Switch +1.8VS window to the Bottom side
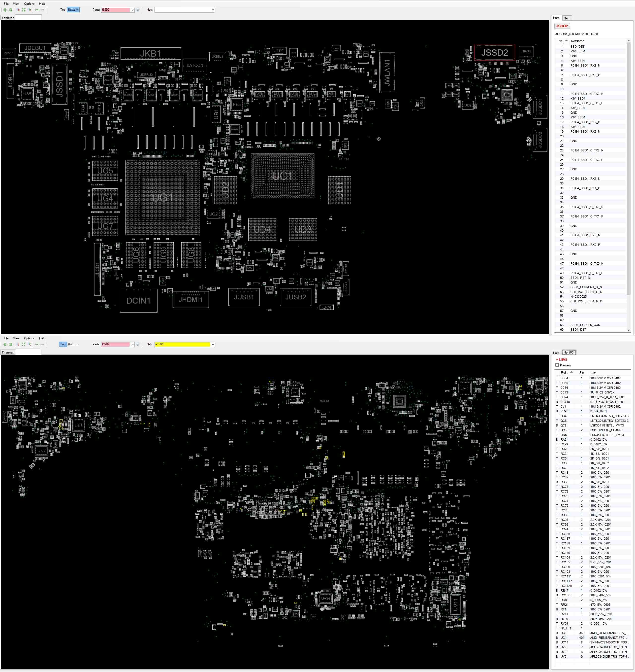 73,345
